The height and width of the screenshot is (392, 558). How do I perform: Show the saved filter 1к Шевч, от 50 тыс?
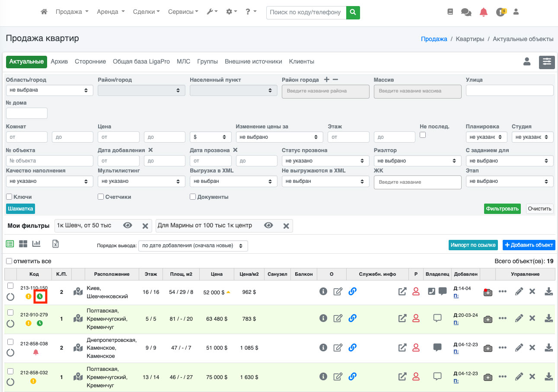[128, 226]
